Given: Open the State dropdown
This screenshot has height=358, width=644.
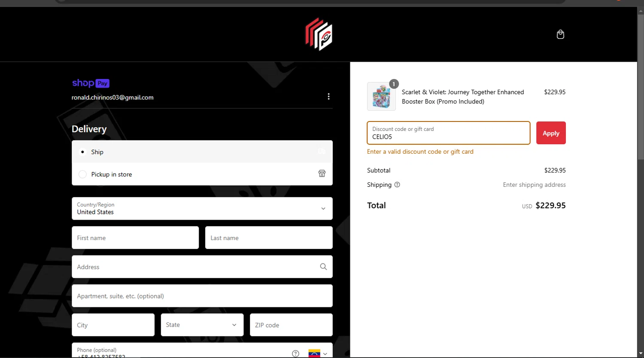Looking at the screenshot, I should (x=202, y=325).
